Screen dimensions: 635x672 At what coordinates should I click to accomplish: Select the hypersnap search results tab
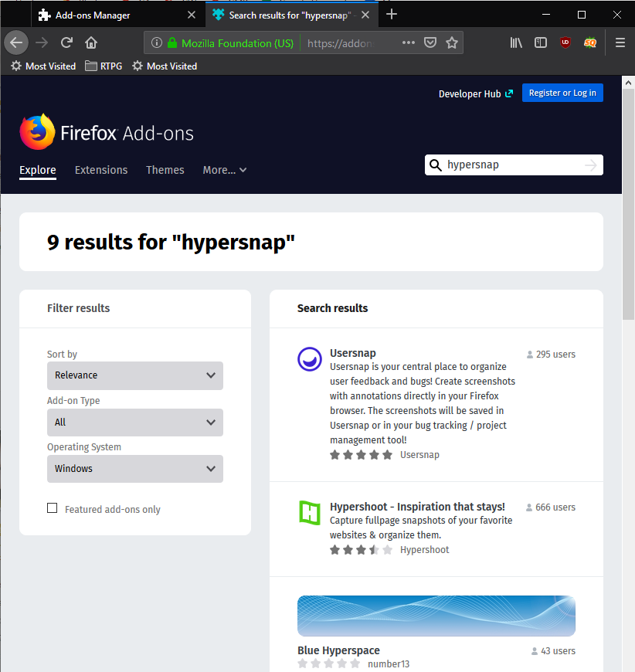291,15
